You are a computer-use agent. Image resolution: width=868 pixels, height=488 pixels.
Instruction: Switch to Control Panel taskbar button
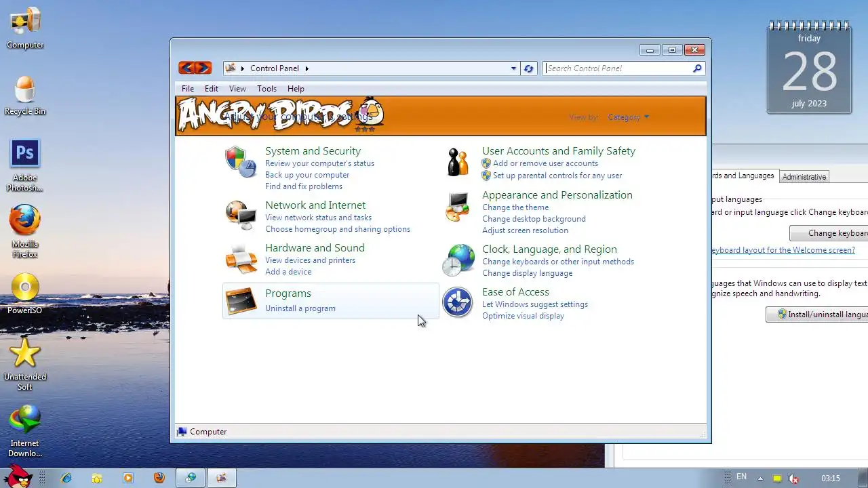pos(222,478)
